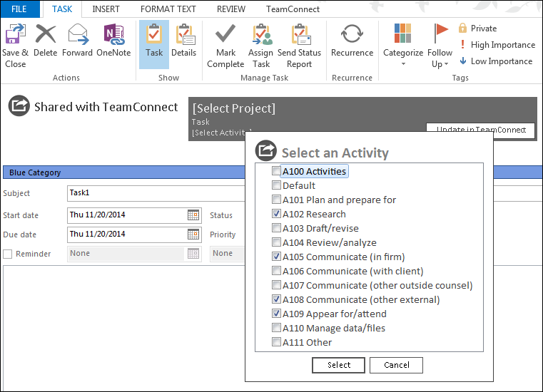Cancel the Select an Activity dialog
This screenshot has height=392, width=543.
(396, 365)
